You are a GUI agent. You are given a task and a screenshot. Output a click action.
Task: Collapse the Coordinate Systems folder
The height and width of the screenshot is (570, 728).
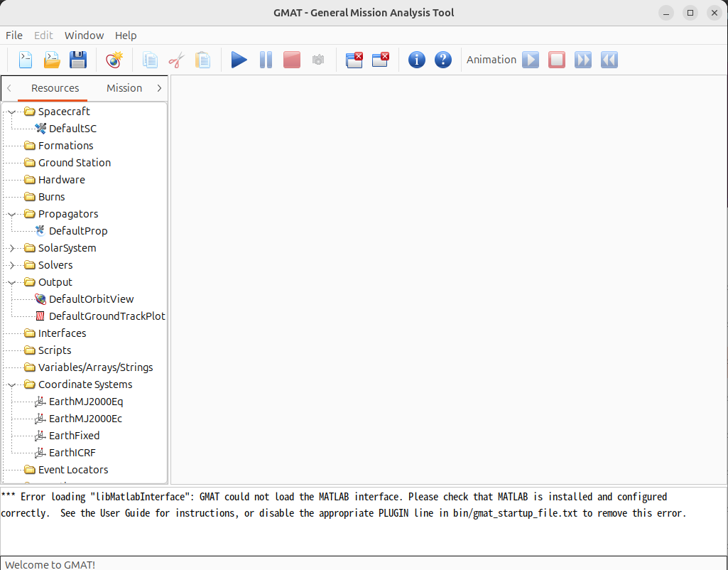pyautogui.click(x=12, y=385)
